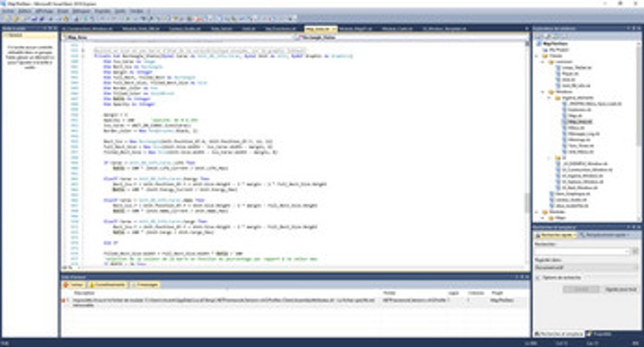Open the Recherche rapide dropdown in the search panel

coord(556,235)
